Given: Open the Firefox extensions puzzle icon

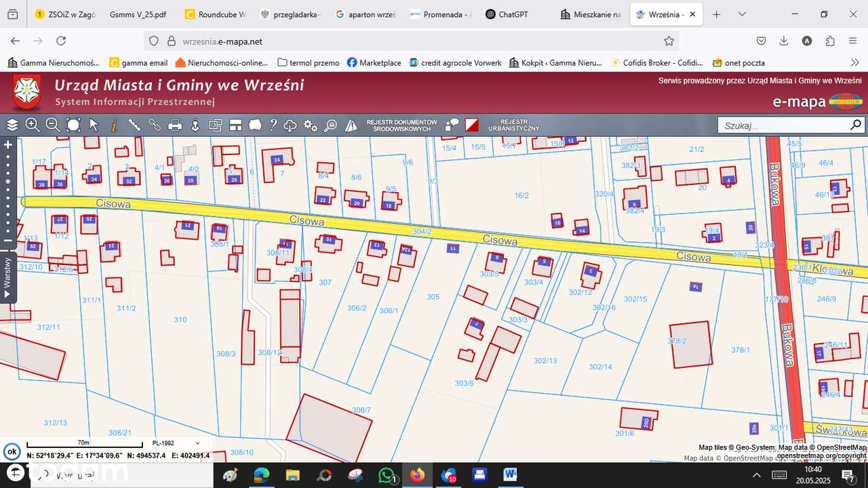Looking at the screenshot, I should click(x=830, y=41).
